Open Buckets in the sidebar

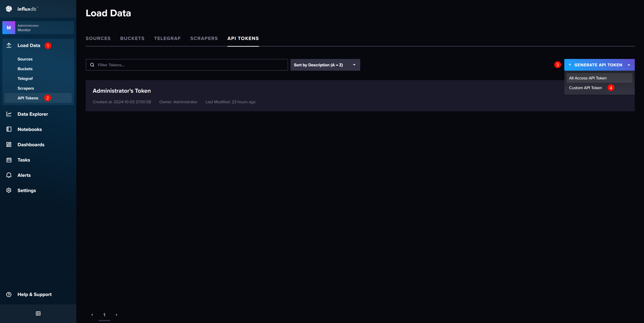(x=25, y=69)
